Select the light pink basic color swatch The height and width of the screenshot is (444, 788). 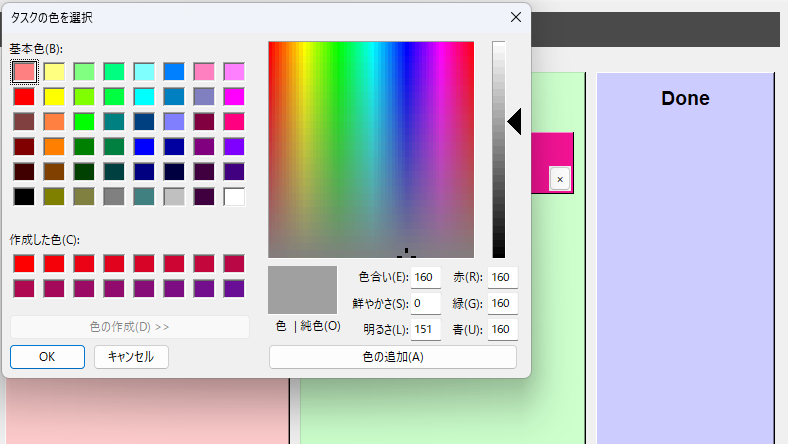[x=24, y=72]
